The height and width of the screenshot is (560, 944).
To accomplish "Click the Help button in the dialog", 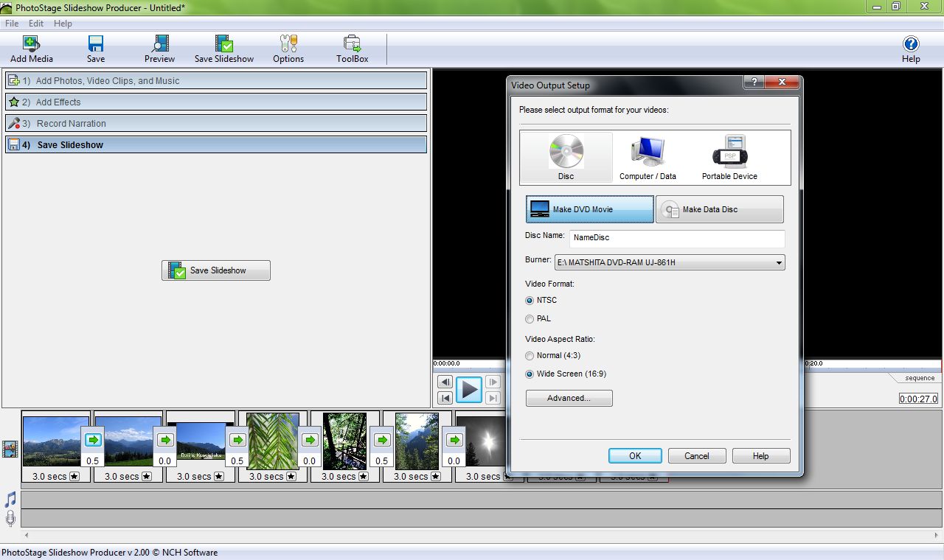I will coord(760,456).
